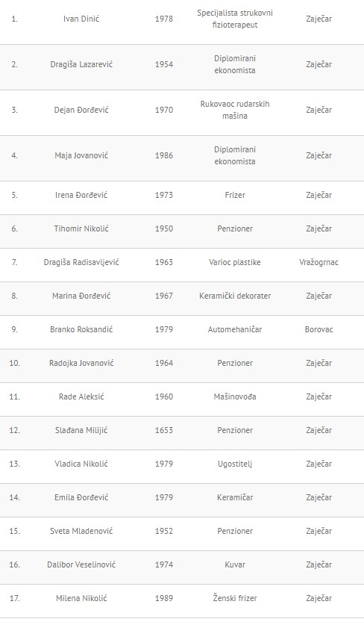Select the occupation Rukovaoc rudarskih mašina
This screenshot has width=364, height=619.
pos(235,111)
